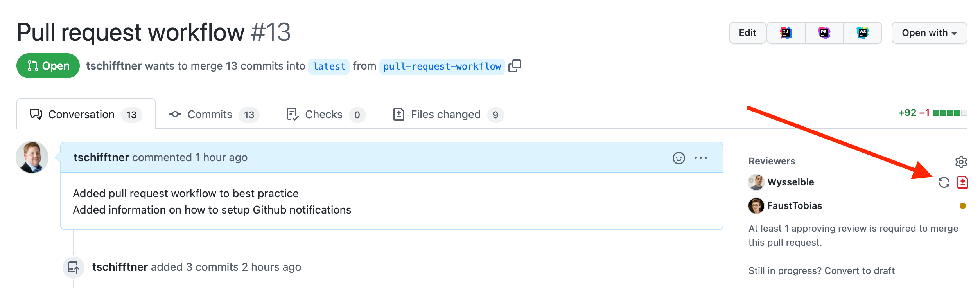
Task: Re-request review from Wysselbie
Action: [x=944, y=182]
